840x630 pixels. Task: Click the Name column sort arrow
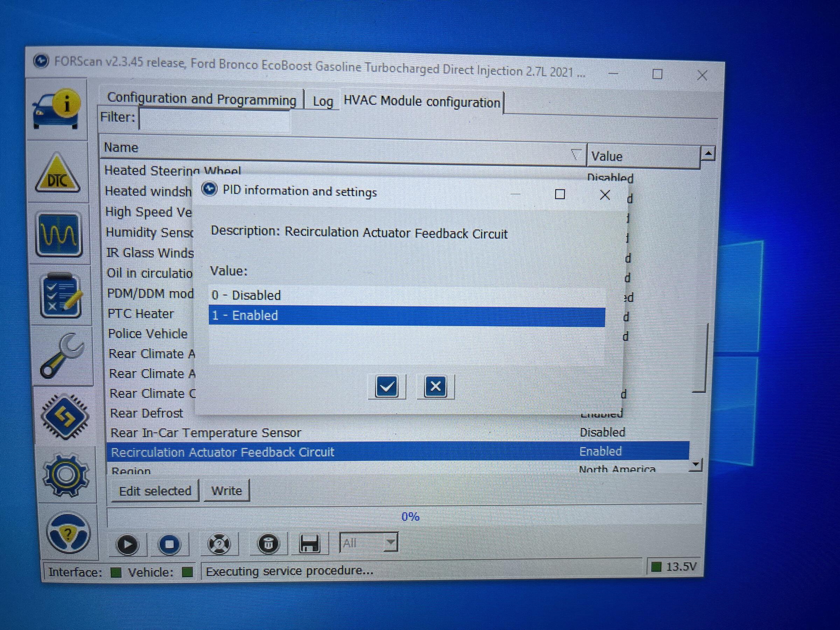click(x=576, y=155)
